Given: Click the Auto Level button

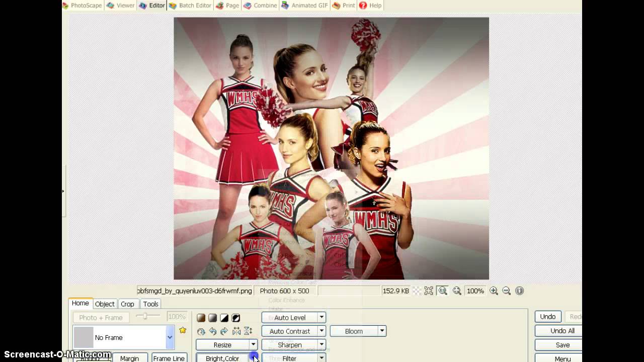Looking at the screenshot, I should point(290,318).
